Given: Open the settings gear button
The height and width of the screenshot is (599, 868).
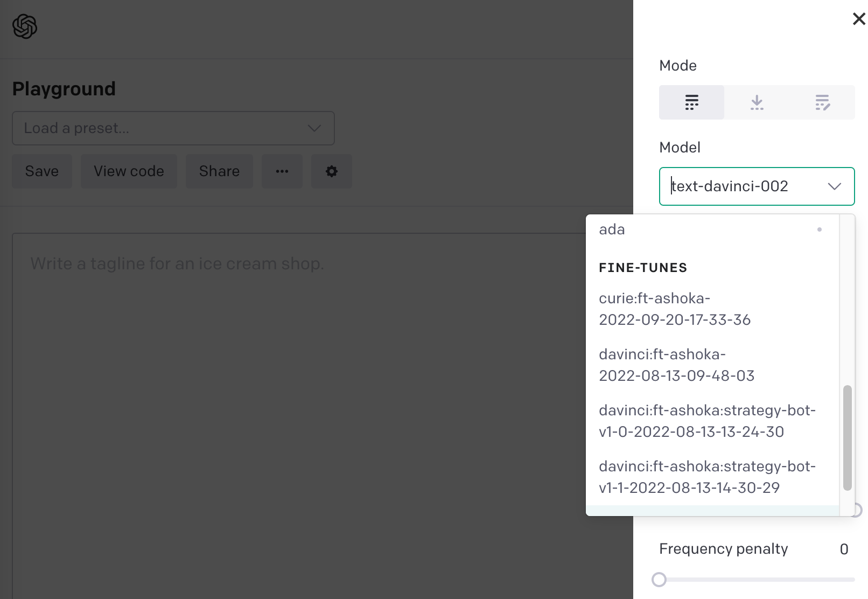Looking at the screenshot, I should [332, 171].
